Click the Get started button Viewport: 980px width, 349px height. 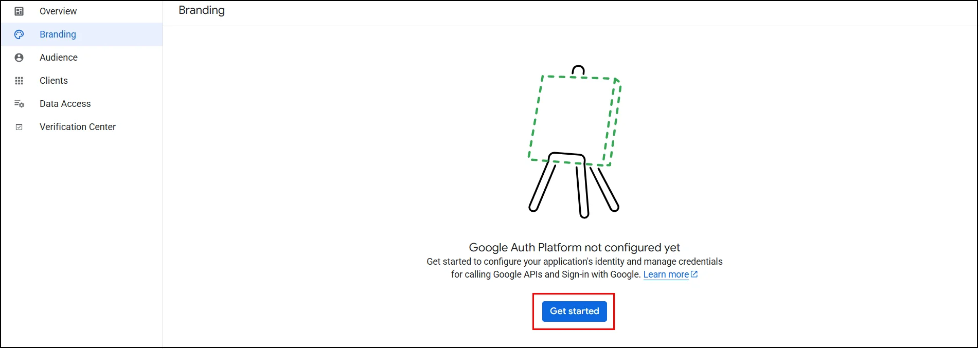(x=574, y=311)
